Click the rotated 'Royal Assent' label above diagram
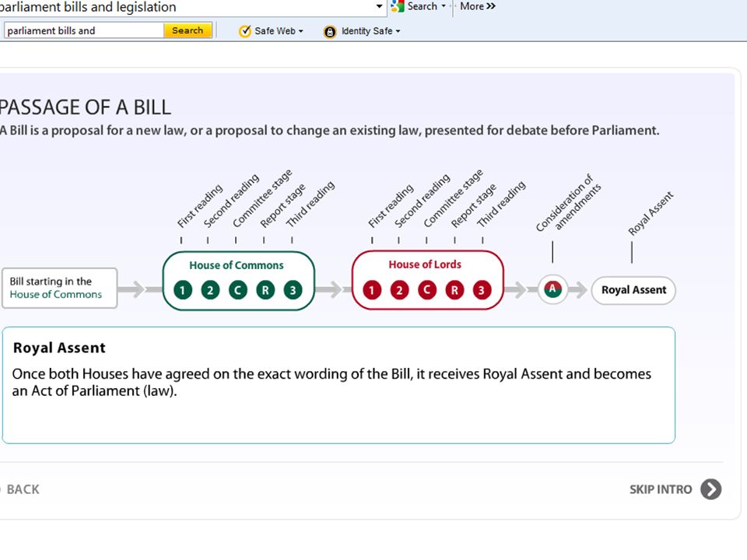The image size is (747, 560). click(x=651, y=213)
